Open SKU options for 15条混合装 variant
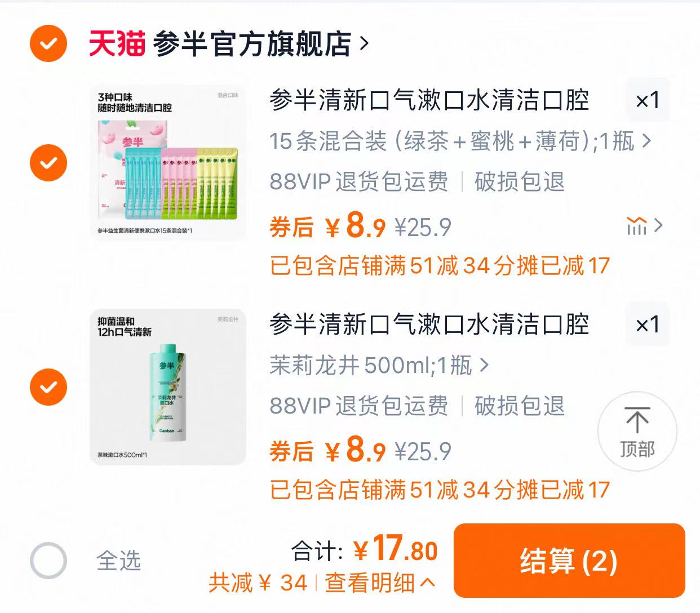Screen dimensions: 700x613 pyautogui.click(x=458, y=143)
